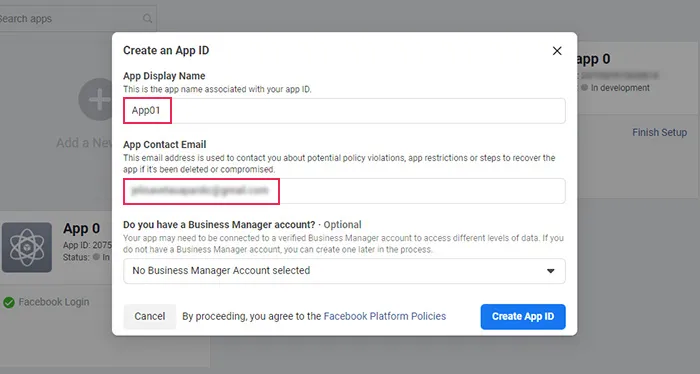Click the Create an App ID heading
The image size is (700, 374).
pyautogui.click(x=166, y=50)
